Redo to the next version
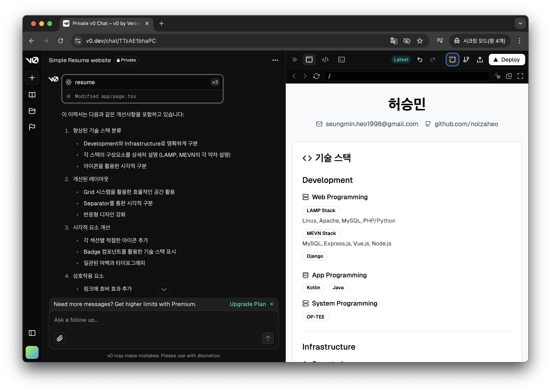The image size is (551, 392). click(433, 60)
